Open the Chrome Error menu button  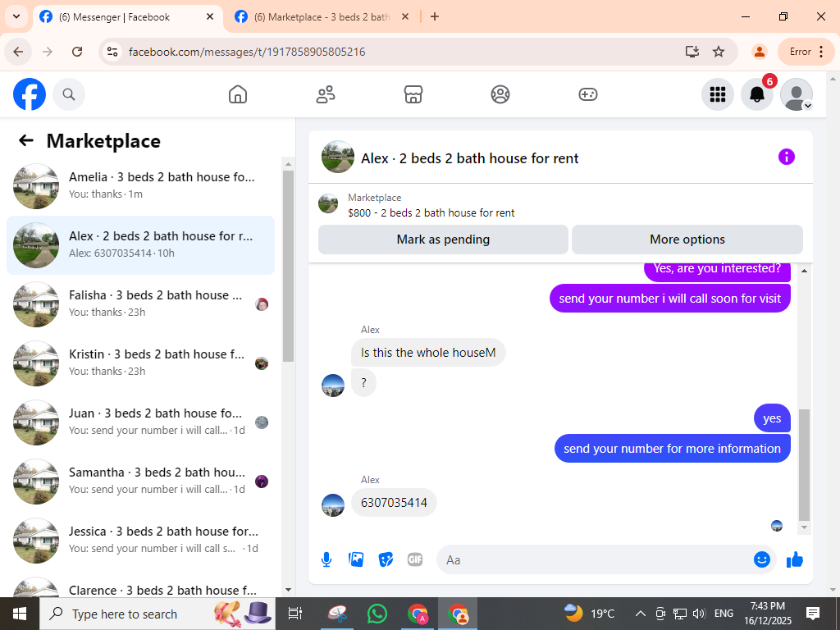806,52
